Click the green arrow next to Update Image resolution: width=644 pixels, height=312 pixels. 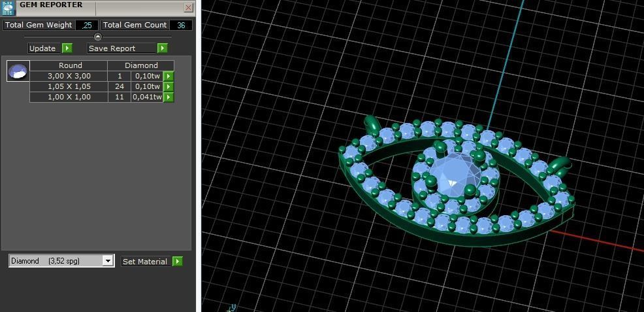[67, 48]
